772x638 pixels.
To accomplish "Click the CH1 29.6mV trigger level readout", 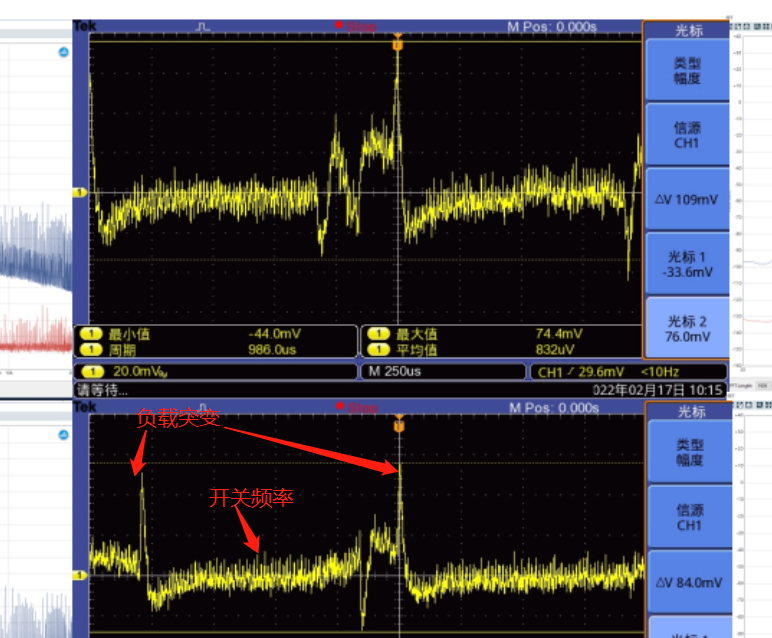I will tap(580, 372).
